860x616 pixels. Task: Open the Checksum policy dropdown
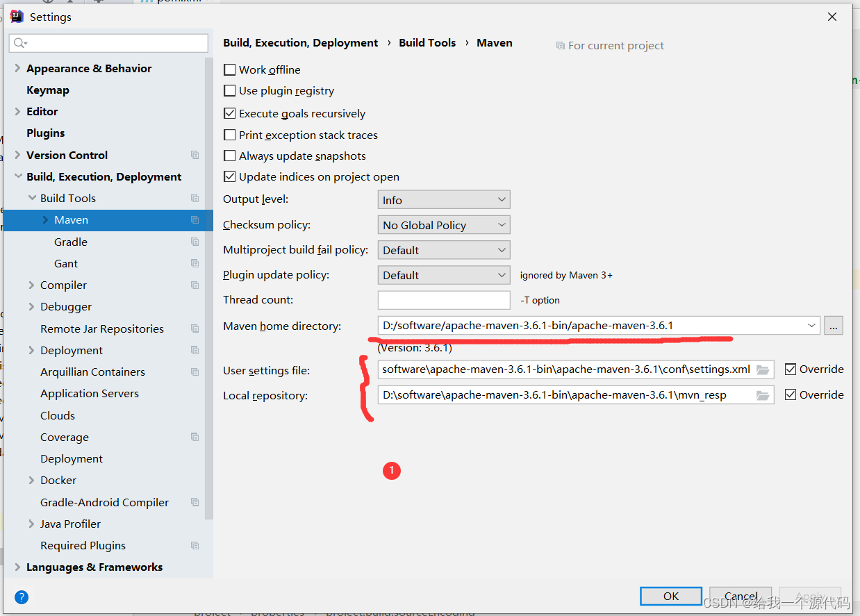pyautogui.click(x=444, y=225)
